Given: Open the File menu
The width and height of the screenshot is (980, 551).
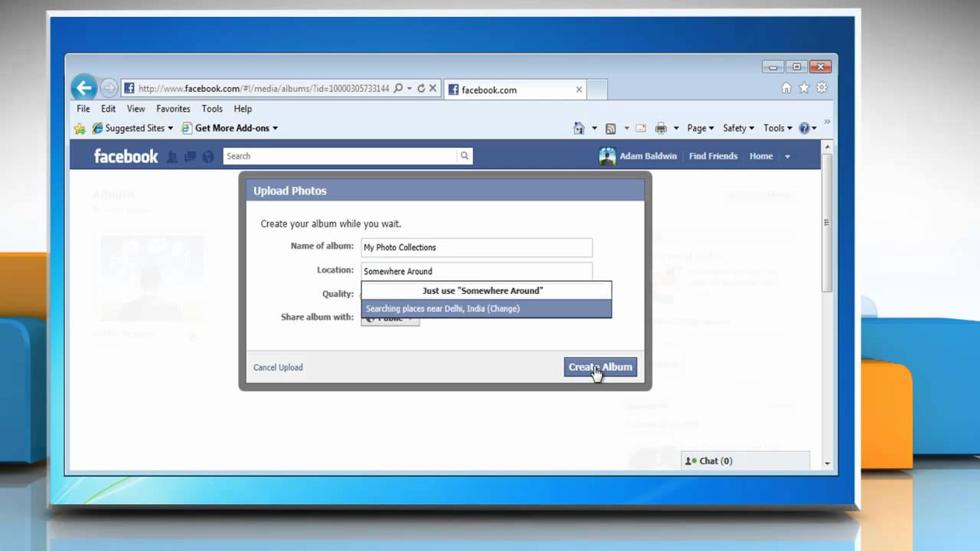Looking at the screenshot, I should tap(83, 109).
